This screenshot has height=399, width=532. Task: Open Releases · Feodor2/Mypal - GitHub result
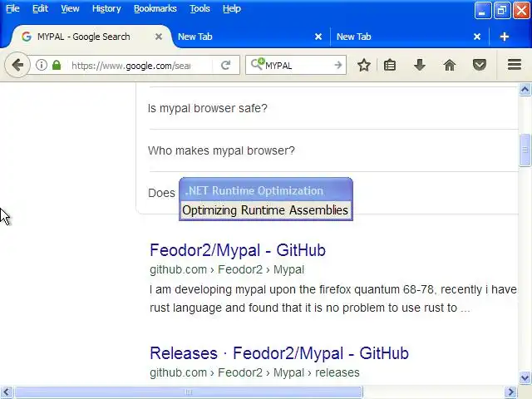point(279,353)
